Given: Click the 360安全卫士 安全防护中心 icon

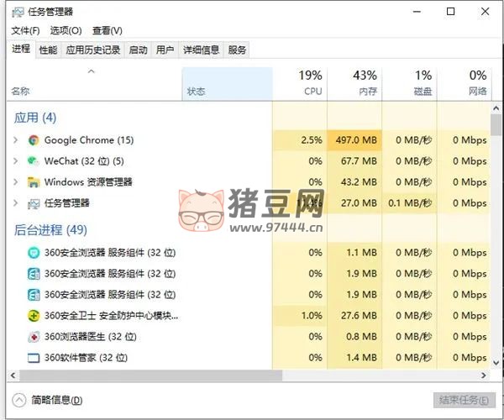Looking at the screenshot, I should pyautogui.click(x=34, y=316).
